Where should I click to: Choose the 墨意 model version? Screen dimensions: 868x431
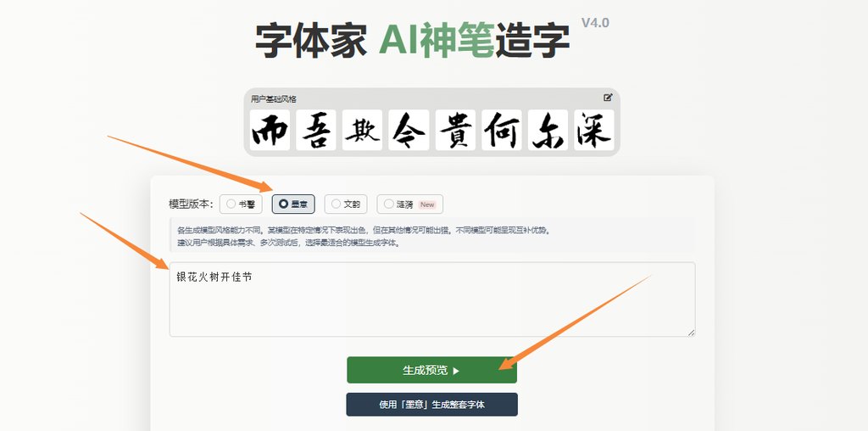(x=293, y=204)
